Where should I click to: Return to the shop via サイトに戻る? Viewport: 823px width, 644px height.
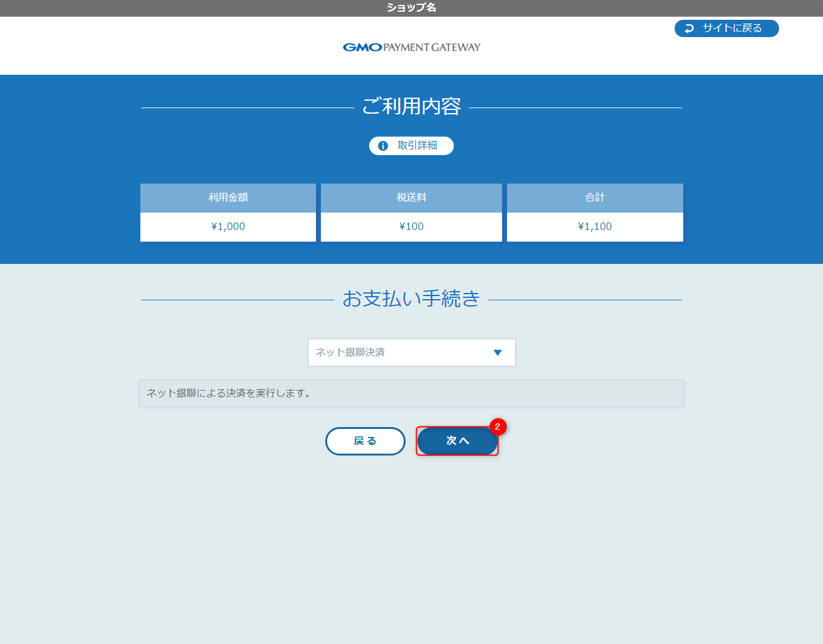(x=727, y=28)
